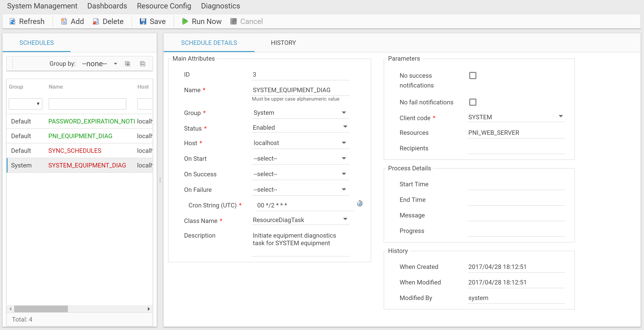Click the schedules horizontal scrollbar thumb
The width and height of the screenshot is (644, 330).
(41, 309)
